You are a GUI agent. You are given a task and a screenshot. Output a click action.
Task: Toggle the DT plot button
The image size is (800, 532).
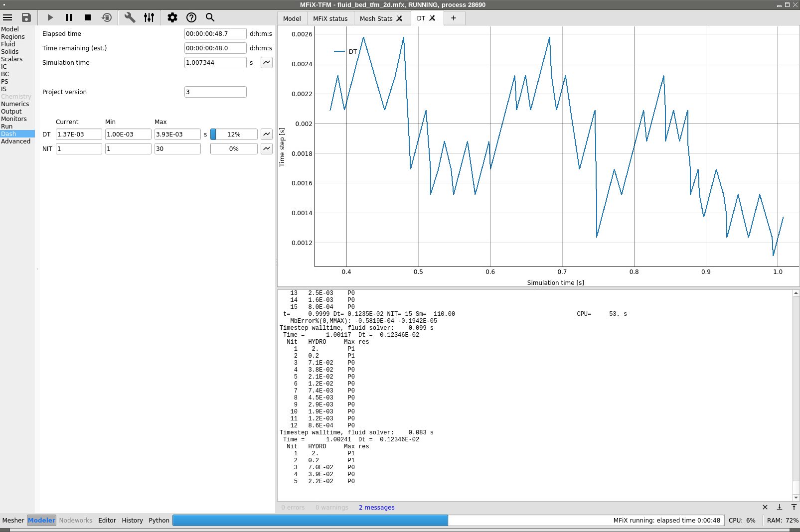coord(267,134)
